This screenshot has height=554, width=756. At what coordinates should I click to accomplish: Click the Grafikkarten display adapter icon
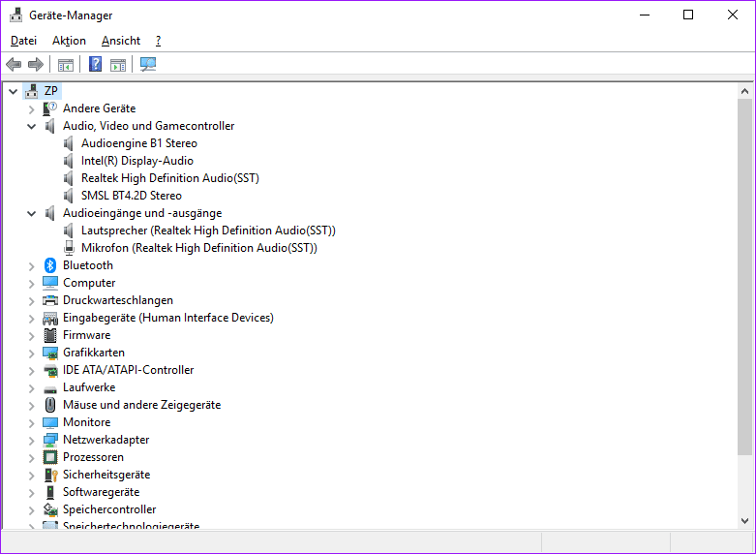click(50, 353)
